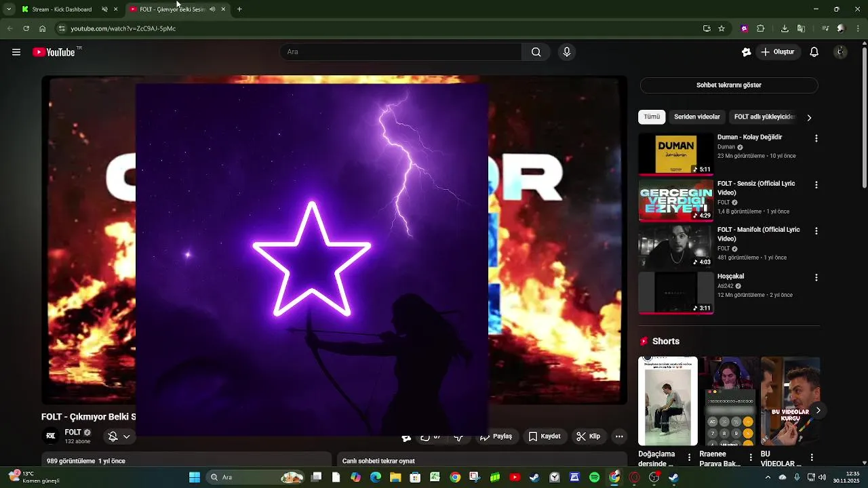The image size is (868, 488).
Task: Select the Seriden videolar chip
Action: (697, 117)
